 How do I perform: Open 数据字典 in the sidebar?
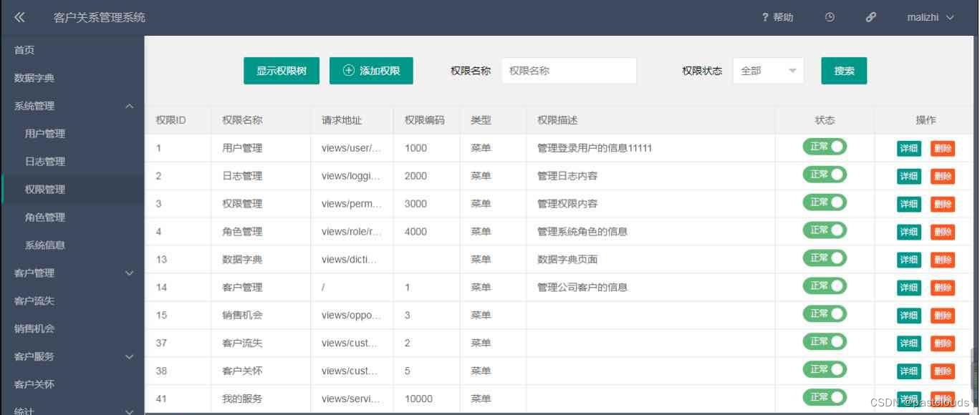point(72,78)
